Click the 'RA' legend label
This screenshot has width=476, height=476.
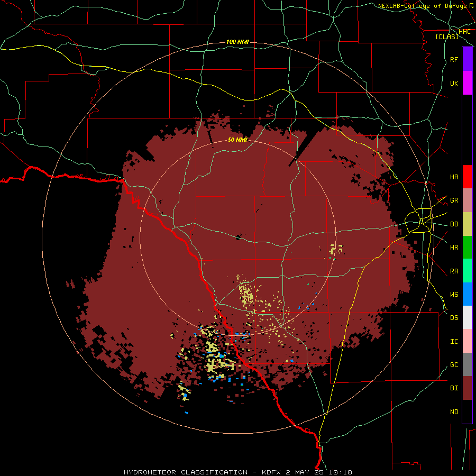tap(454, 271)
